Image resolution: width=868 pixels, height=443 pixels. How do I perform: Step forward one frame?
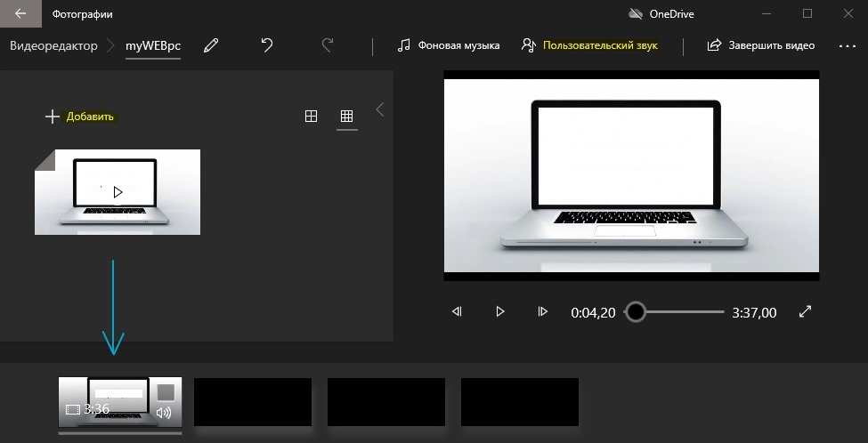tap(542, 311)
